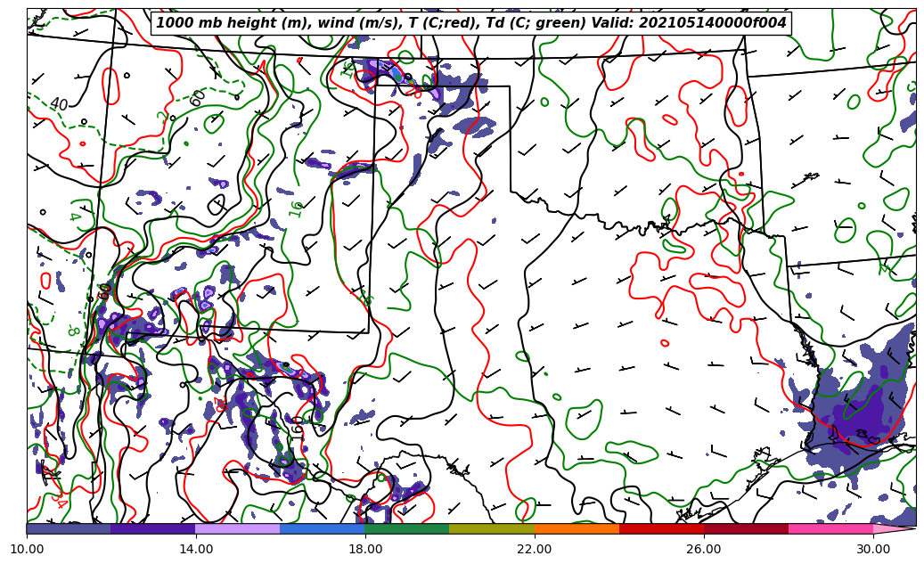Click the 22.00 colorbar tick label
Image resolution: width=924 pixels, height=564 pixels.
coord(535,549)
